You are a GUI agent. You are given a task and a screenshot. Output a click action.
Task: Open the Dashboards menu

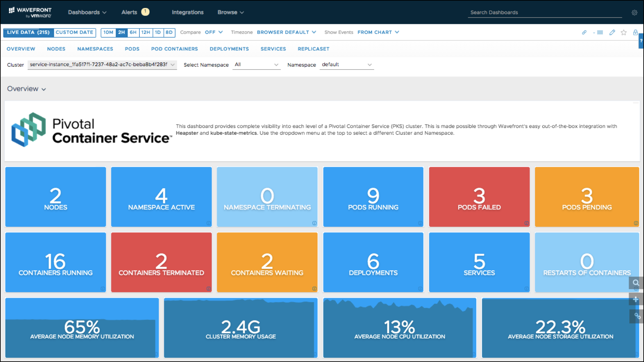click(x=87, y=12)
